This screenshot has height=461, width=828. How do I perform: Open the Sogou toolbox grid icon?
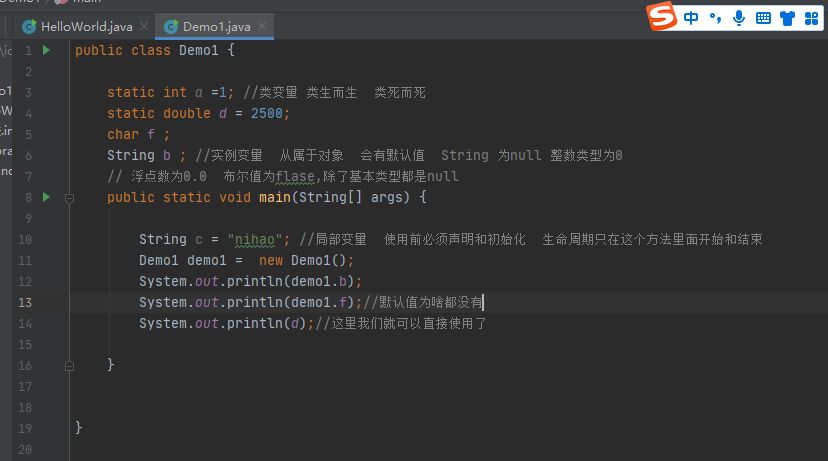point(811,17)
